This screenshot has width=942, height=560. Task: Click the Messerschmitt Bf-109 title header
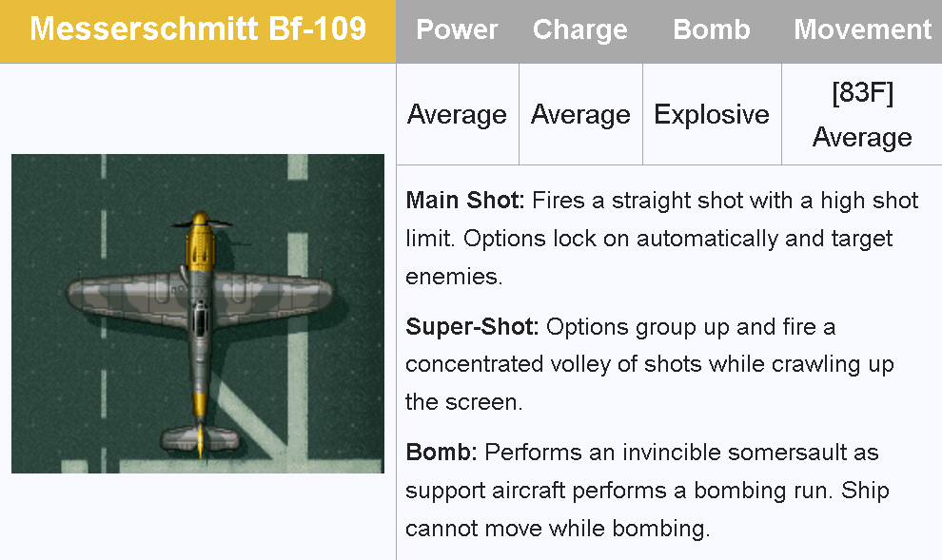(198, 29)
